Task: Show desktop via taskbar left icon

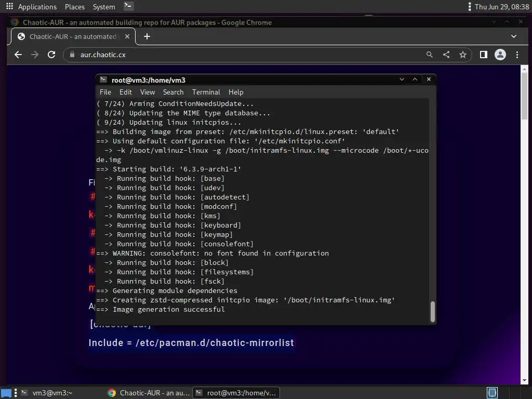Action: (x=6, y=393)
